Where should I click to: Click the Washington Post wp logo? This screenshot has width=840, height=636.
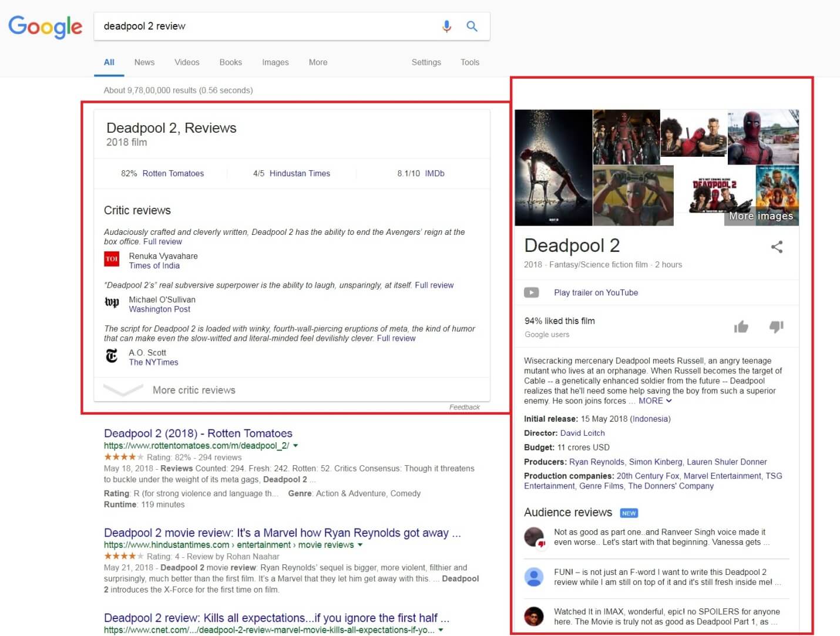coord(112,302)
